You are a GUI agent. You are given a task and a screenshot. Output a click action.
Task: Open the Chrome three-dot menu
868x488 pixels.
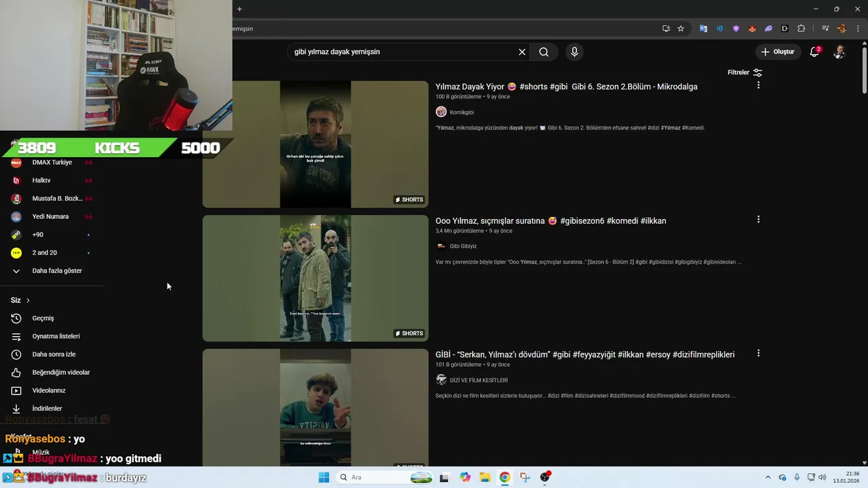click(x=858, y=28)
